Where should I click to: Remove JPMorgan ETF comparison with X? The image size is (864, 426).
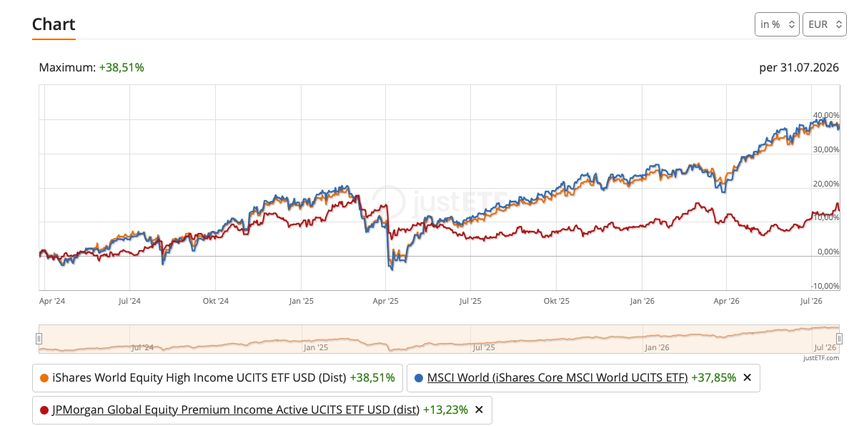479,409
